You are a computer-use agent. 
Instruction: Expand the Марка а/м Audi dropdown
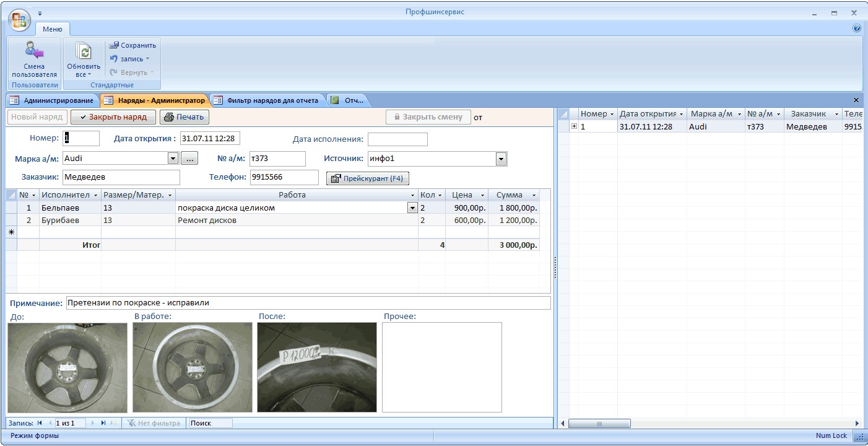coord(173,159)
